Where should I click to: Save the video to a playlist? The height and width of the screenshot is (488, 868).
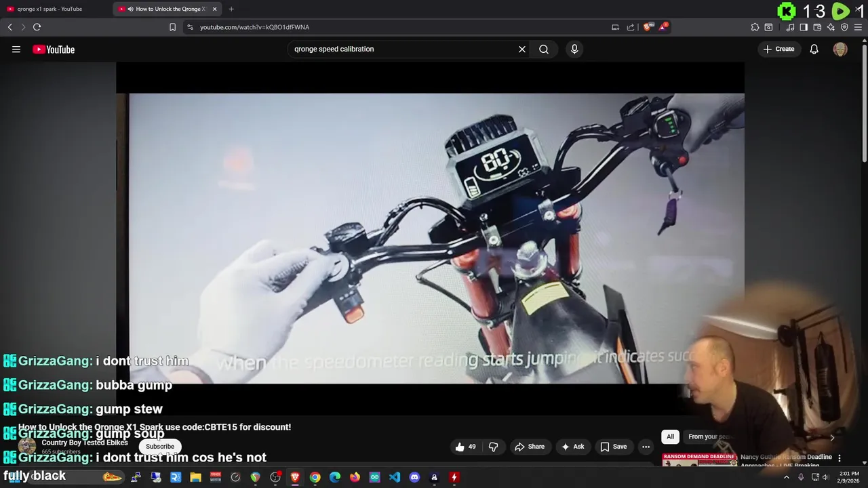(x=614, y=447)
